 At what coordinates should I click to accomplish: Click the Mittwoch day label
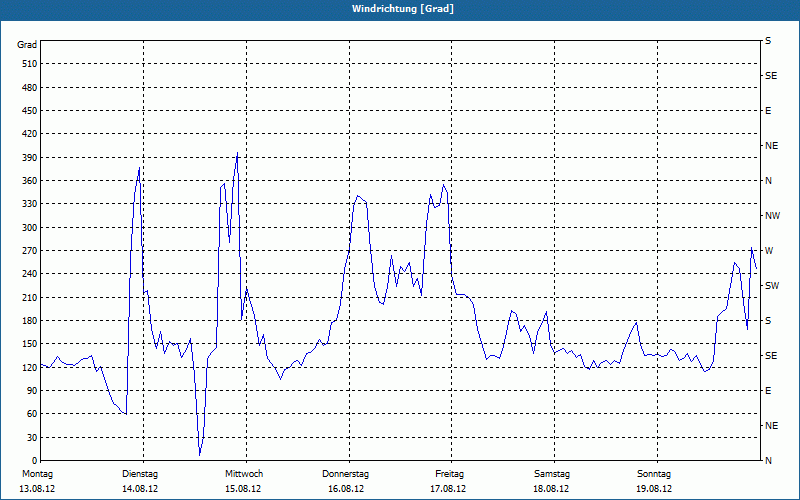244,474
